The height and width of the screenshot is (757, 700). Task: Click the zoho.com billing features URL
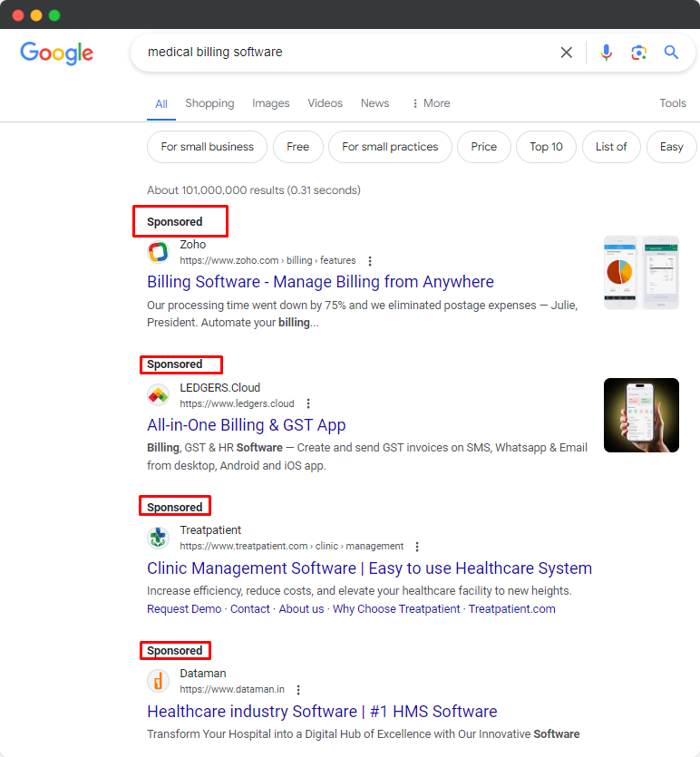(x=267, y=261)
